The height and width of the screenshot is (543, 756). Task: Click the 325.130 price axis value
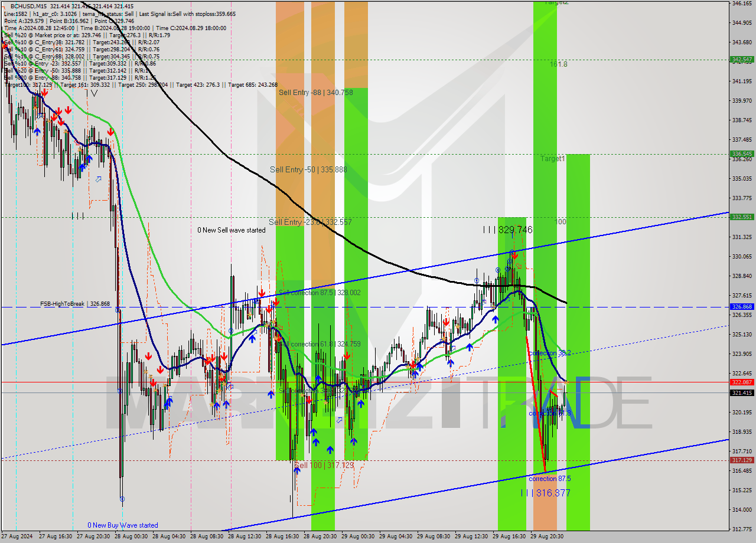tap(742, 335)
